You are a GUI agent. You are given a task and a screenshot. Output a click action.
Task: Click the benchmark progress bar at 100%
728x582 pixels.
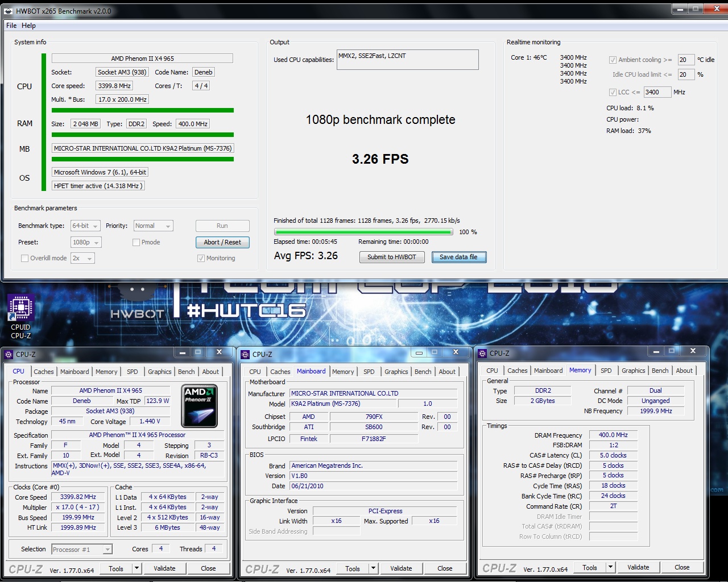pyautogui.click(x=363, y=232)
